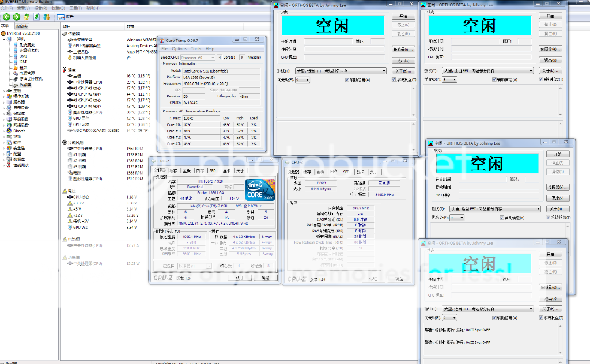Toggle 辅助信息 checkbox in bottom ORTHOS window
The width and height of the screenshot is (590, 364).
(494, 317)
